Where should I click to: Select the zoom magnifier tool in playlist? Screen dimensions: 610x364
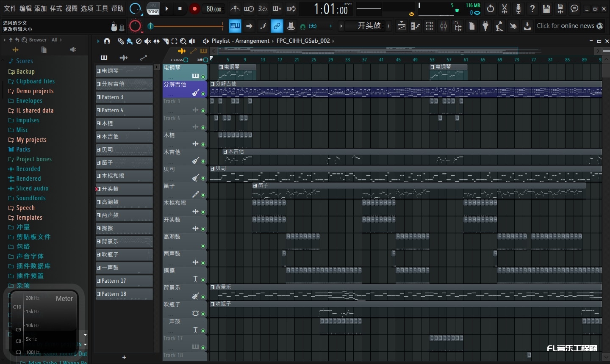pos(183,41)
